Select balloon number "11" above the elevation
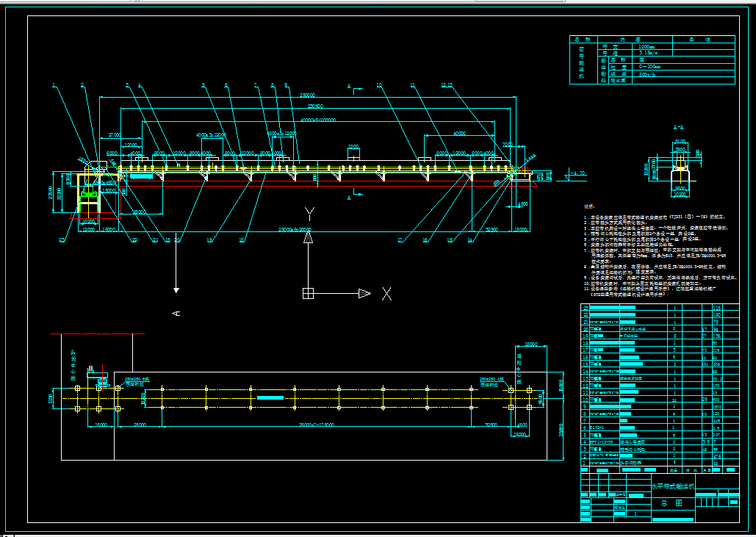Screen dimensions: 756x537 [413, 85]
